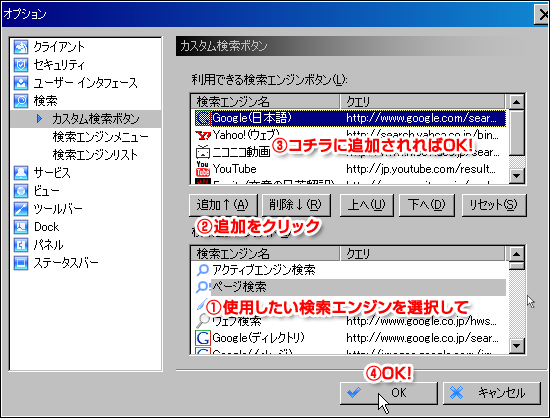Click lower list scrollbar down arrow
Viewport: 550px width, 418px height.
516,346
